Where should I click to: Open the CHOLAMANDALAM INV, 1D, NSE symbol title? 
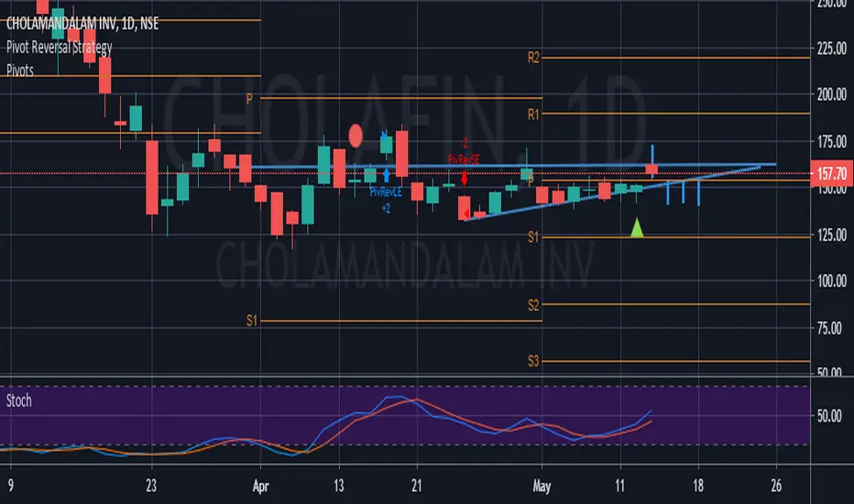[82, 24]
